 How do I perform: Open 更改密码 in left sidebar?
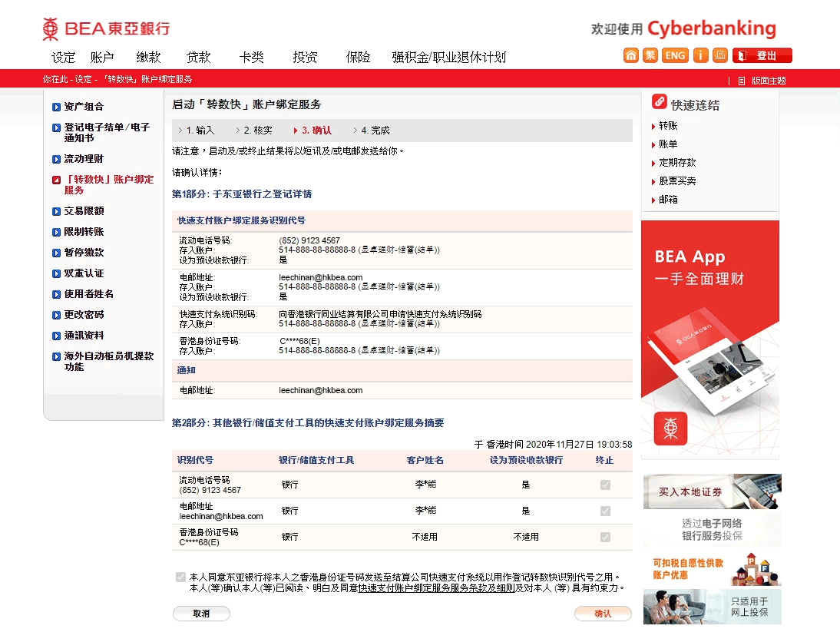tap(84, 315)
